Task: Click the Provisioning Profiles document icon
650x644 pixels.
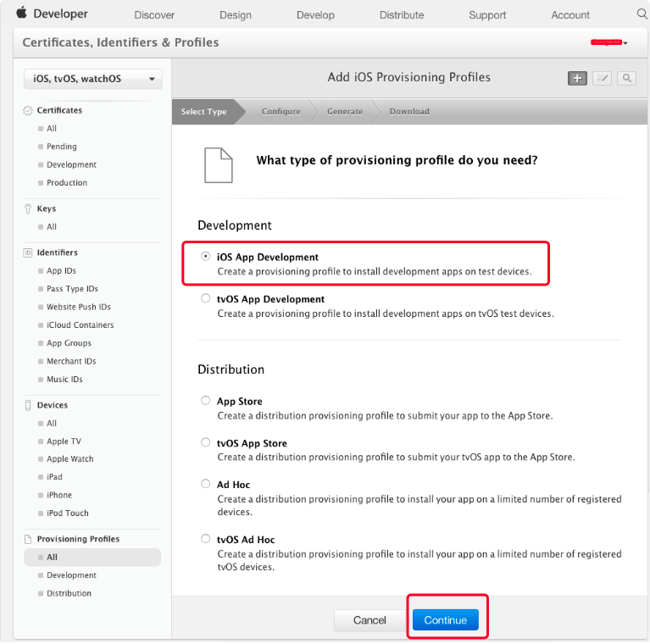Action: tap(28, 539)
